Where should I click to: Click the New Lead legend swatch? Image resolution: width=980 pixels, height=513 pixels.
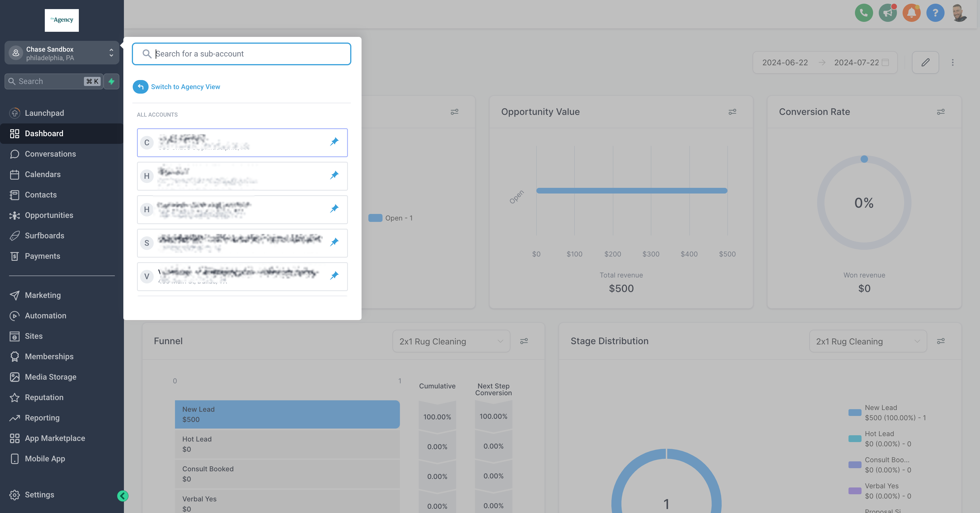pyautogui.click(x=854, y=413)
